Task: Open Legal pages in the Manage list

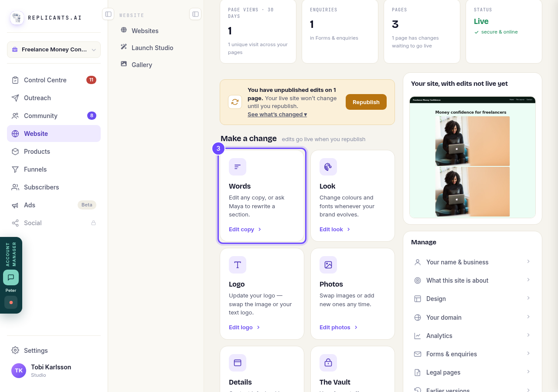Action: [473, 372]
